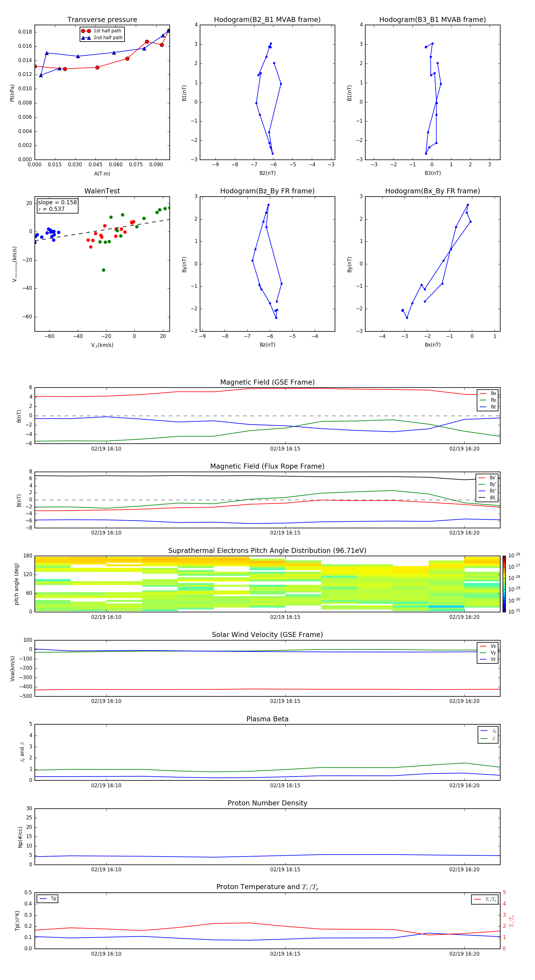This screenshot has width=535, height=980.
Task: Click the pitch angle distribution colorbar
Action: coord(504,584)
